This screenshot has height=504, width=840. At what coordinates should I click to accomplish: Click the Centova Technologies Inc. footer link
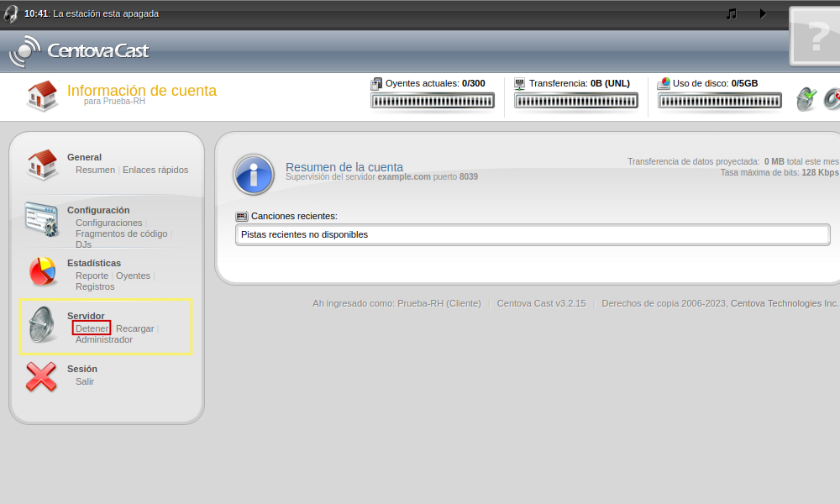click(x=785, y=303)
